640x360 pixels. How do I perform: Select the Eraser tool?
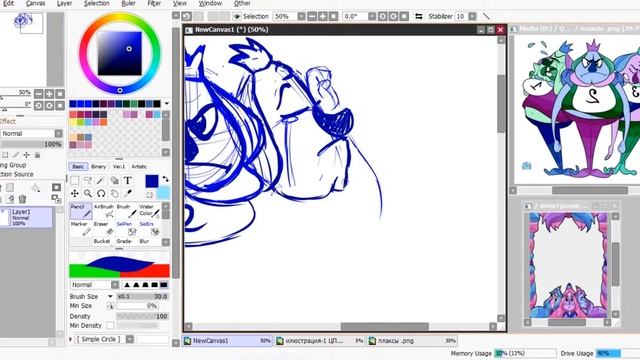coord(104,229)
